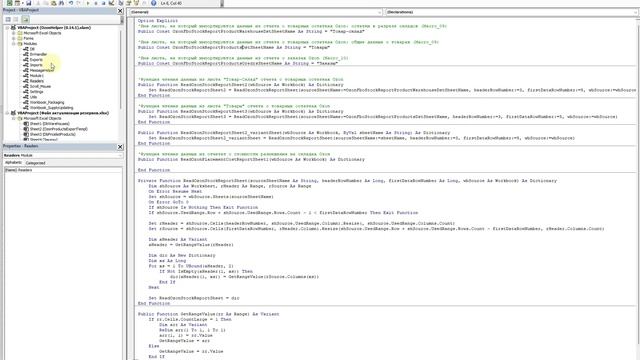Open the Imports module
Image resolution: width=640 pixels, height=360 pixels.
coord(36,65)
